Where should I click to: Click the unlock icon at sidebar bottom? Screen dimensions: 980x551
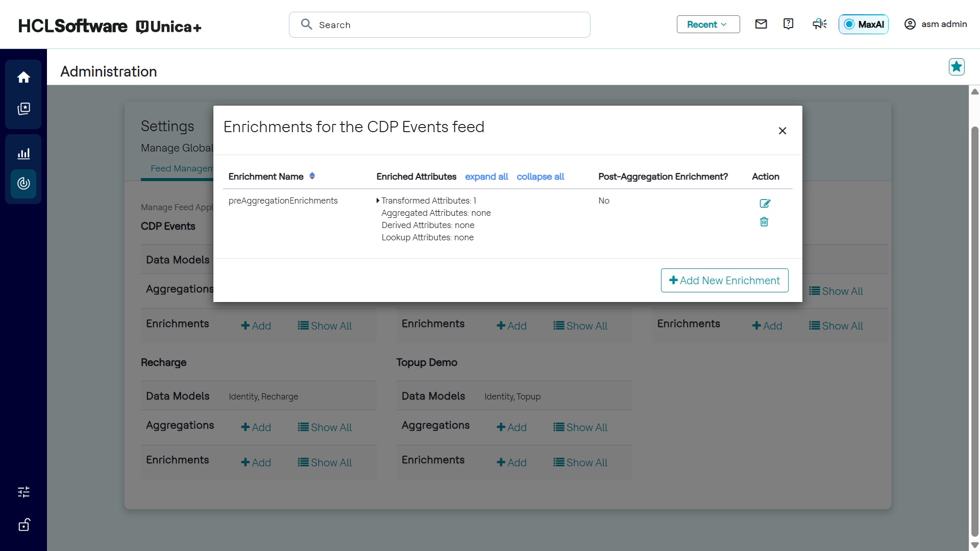(x=23, y=525)
